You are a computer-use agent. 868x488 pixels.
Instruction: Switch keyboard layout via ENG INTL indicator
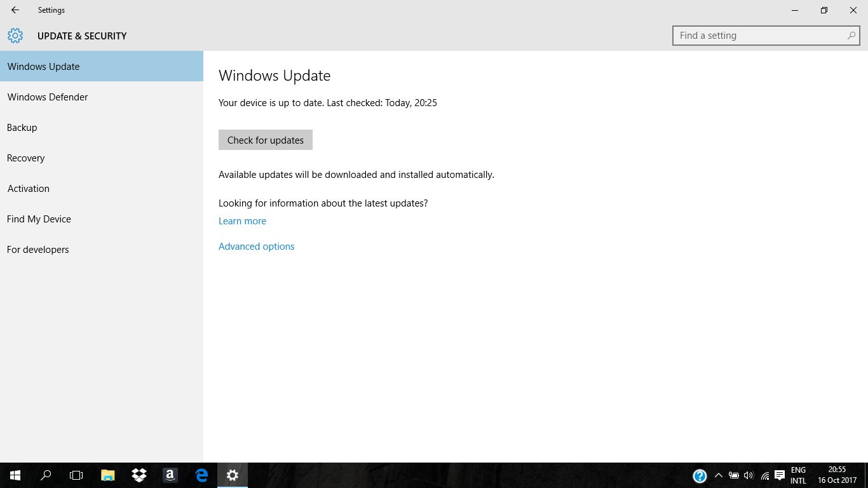tap(798, 475)
